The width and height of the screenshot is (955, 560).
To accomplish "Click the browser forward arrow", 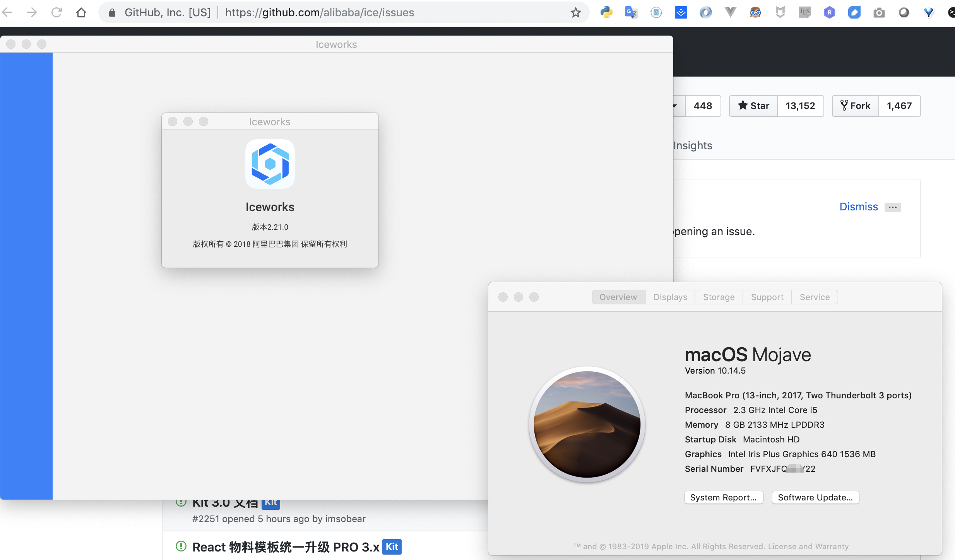I will tap(32, 12).
